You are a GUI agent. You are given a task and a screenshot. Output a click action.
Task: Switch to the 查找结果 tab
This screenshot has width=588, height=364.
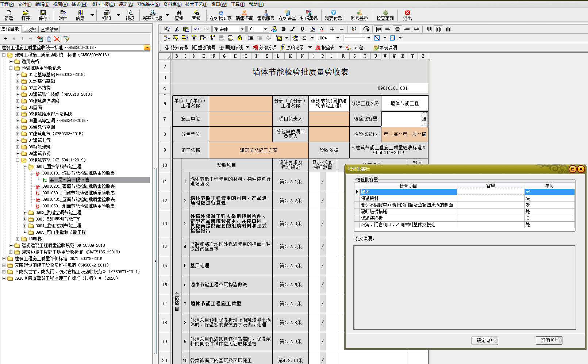click(49, 30)
